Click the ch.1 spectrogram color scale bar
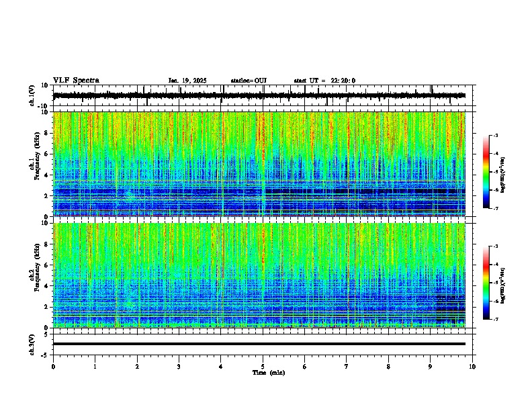 486,172
